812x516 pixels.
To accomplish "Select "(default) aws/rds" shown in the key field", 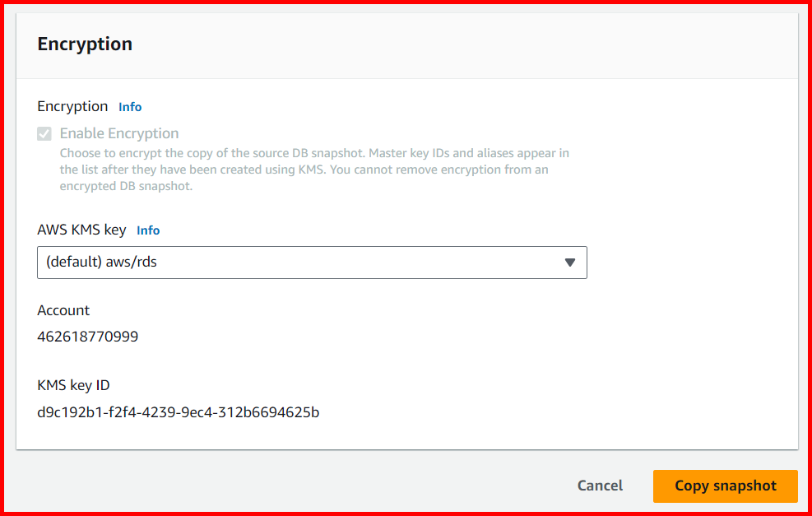I will click(103, 262).
